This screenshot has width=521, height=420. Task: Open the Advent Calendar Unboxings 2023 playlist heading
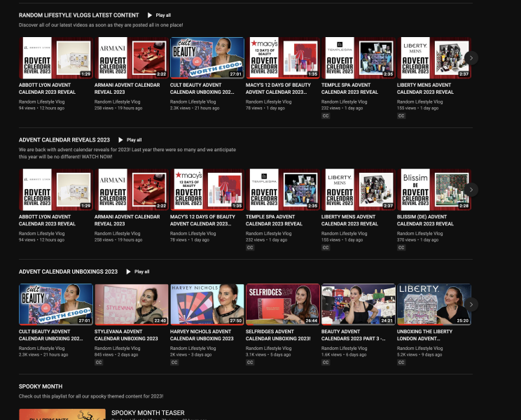[x=68, y=272]
